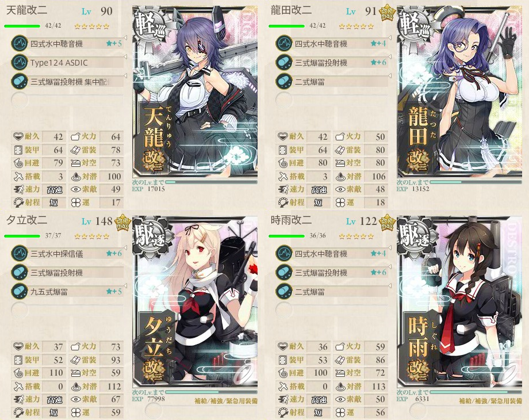Screen dimensions: 529x420
Task: Click depth charge icon beside 龍田's 二式爆雷
Action: point(283,81)
